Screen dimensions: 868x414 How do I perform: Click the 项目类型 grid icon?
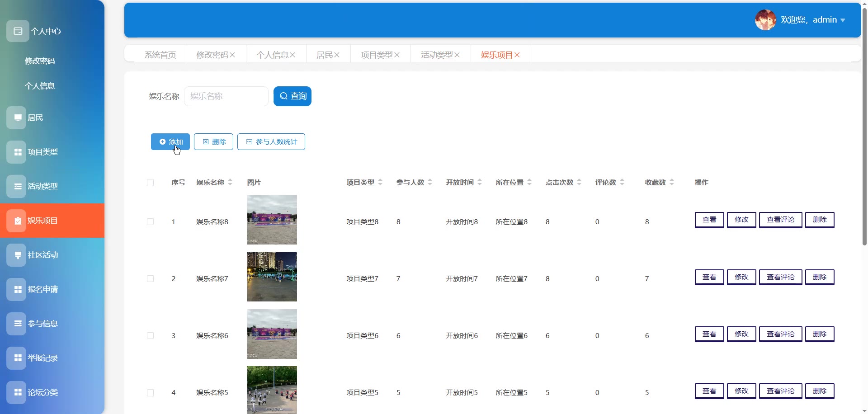coord(17,152)
